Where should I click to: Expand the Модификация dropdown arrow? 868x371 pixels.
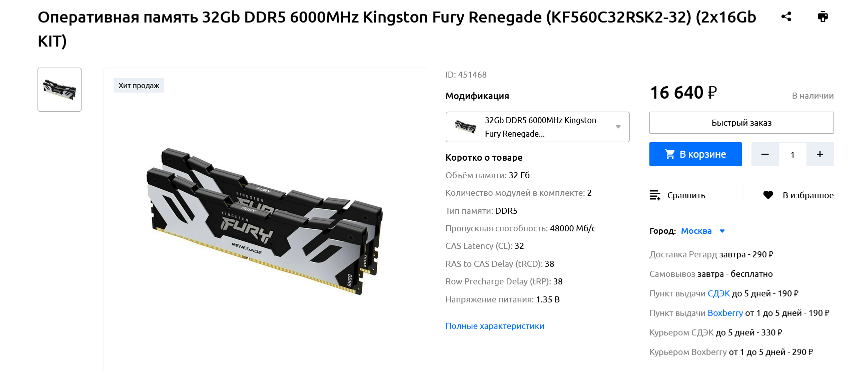(x=618, y=127)
